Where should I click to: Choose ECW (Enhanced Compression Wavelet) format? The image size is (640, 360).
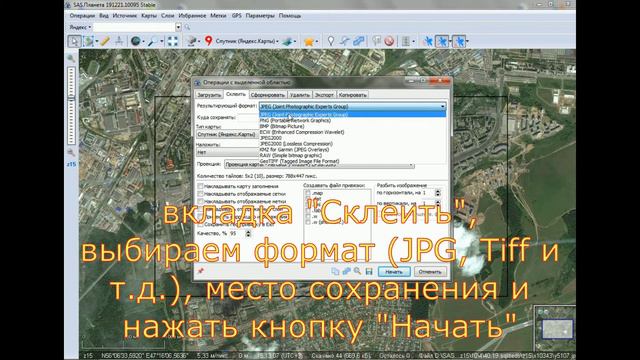pyautogui.click(x=302, y=132)
